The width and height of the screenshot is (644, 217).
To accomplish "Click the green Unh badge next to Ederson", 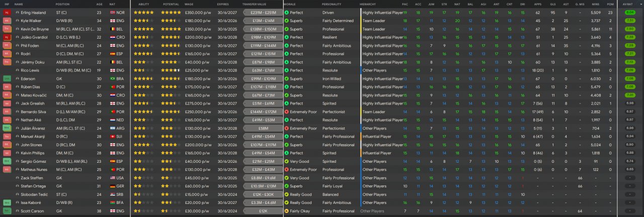I will 7,78.
